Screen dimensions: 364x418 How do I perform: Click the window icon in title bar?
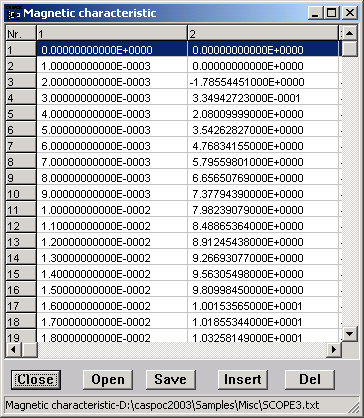[x=13, y=13]
